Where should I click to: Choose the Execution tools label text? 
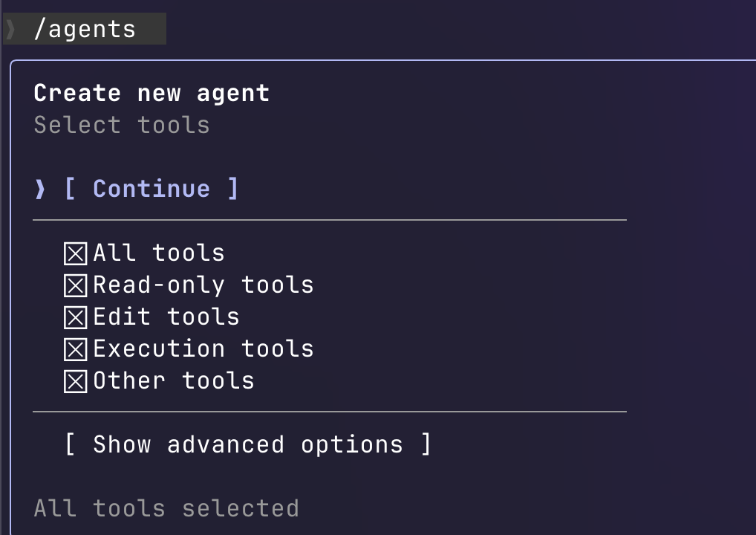pyautogui.click(x=203, y=349)
